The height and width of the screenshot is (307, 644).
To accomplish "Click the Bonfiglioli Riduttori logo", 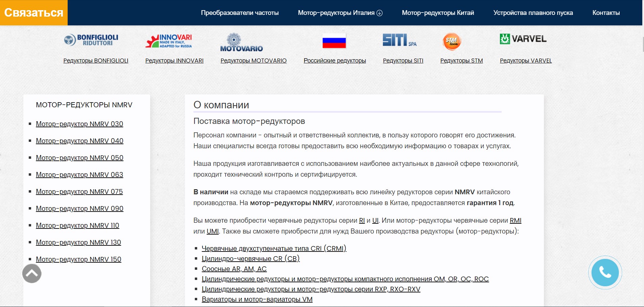I will [x=91, y=40].
